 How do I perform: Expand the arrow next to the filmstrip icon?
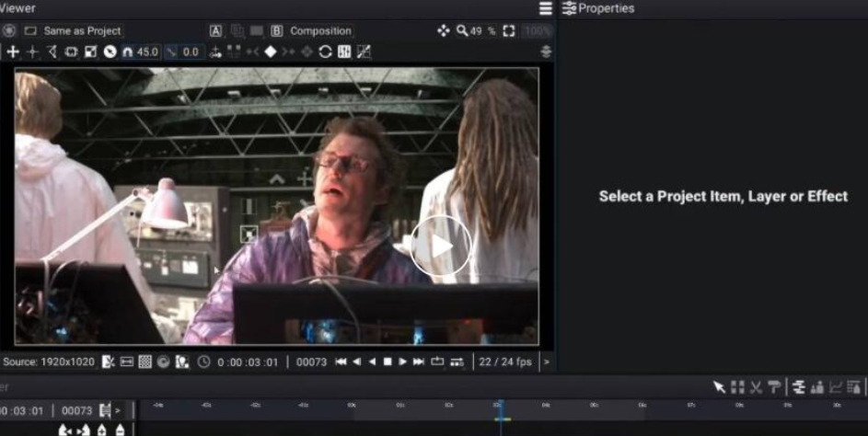[117, 410]
